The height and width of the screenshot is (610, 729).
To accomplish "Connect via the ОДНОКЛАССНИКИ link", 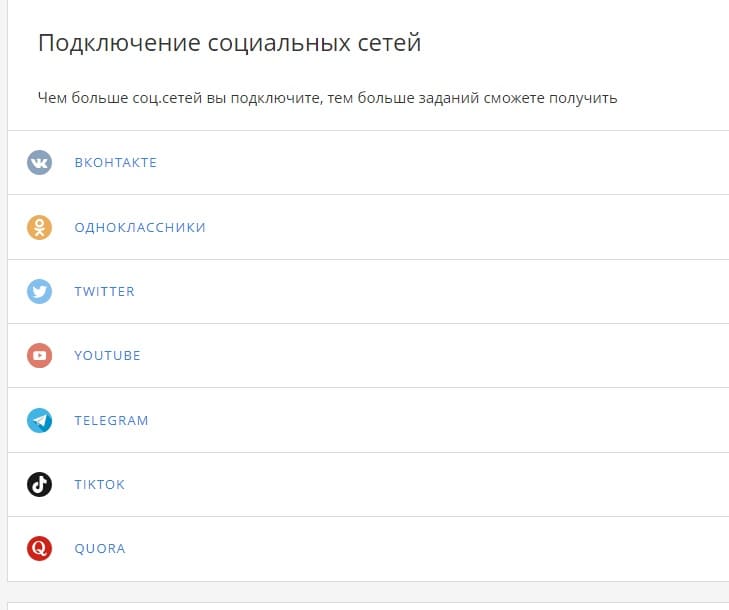I will (x=140, y=228).
